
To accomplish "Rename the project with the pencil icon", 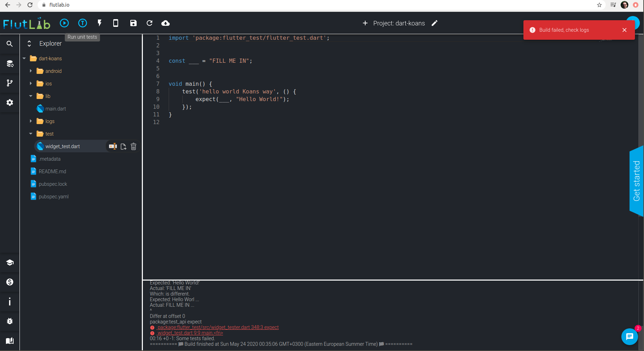I will coord(434,23).
